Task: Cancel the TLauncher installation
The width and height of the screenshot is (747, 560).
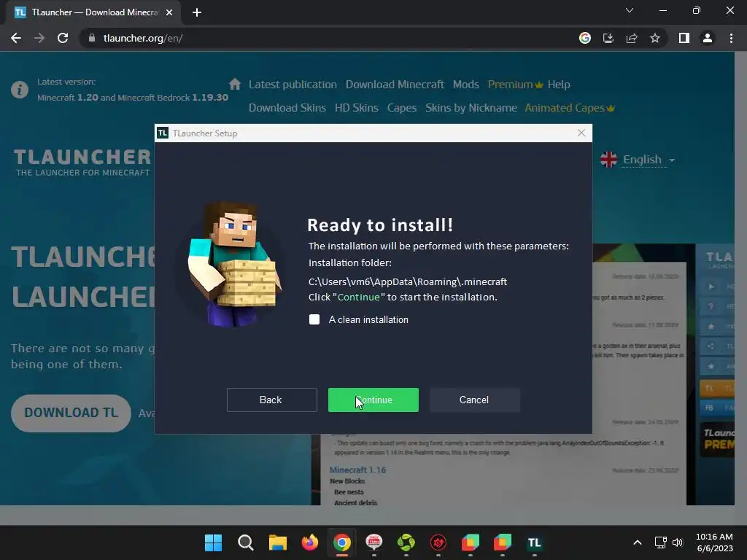Action: pos(474,400)
